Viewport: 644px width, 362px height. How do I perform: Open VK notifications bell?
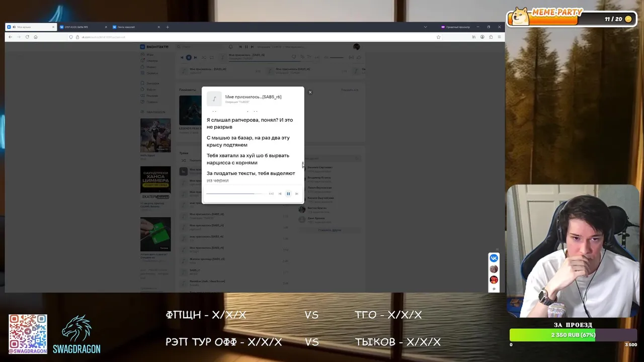tap(230, 47)
